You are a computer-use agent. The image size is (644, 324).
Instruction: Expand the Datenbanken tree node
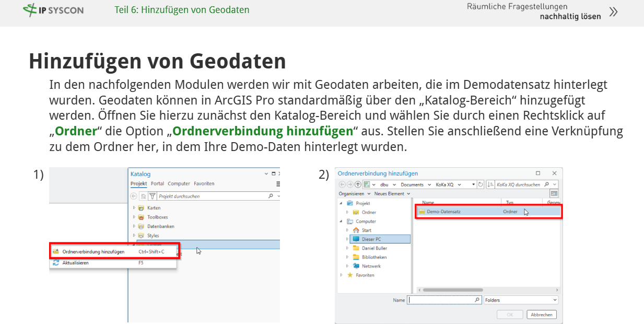(134, 226)
